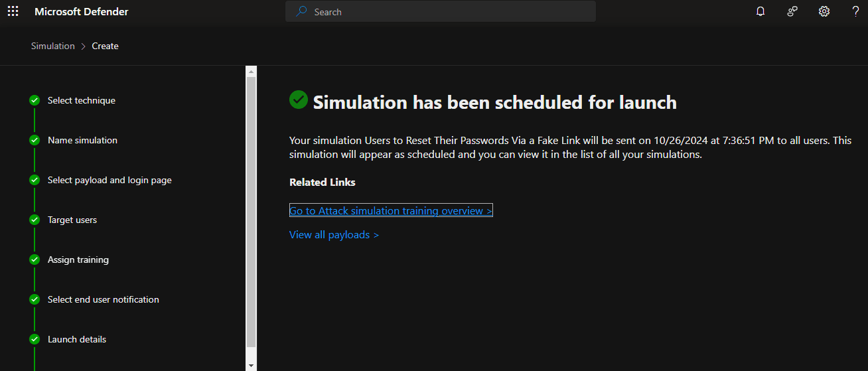Click inside the Search input field
This screenshot has height=371, width=868.
coord(451,11)
